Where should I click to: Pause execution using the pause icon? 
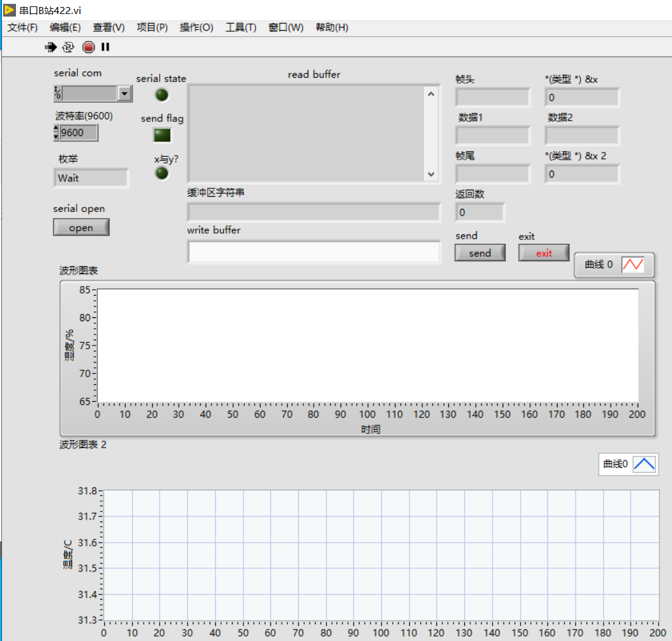point(105,47)
